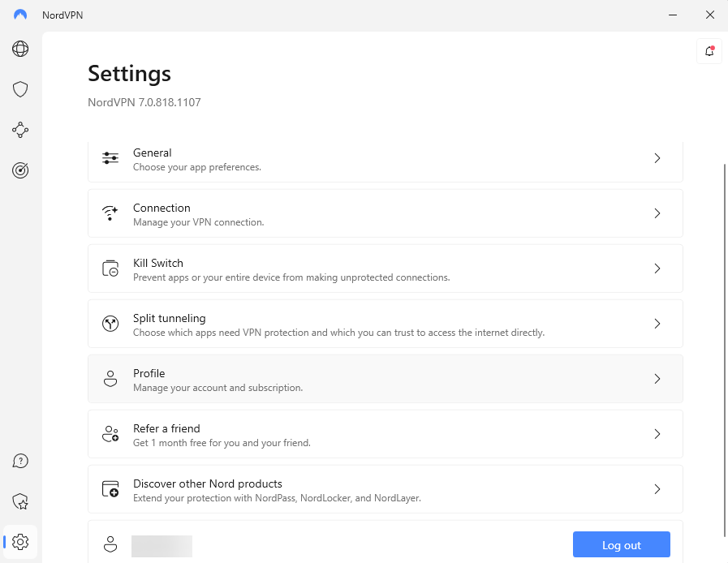Open the Profile settings row
The width and height of the screenshot is (728, 563).
(x=385, y=380)
